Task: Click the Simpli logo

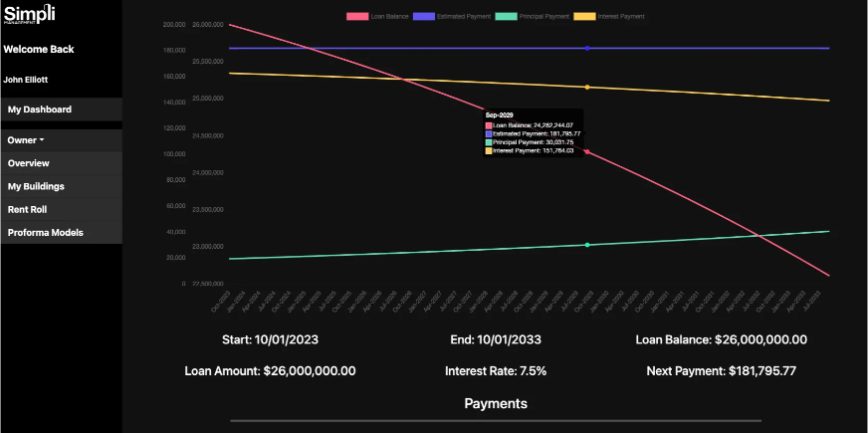Action: tap(29, 13)
